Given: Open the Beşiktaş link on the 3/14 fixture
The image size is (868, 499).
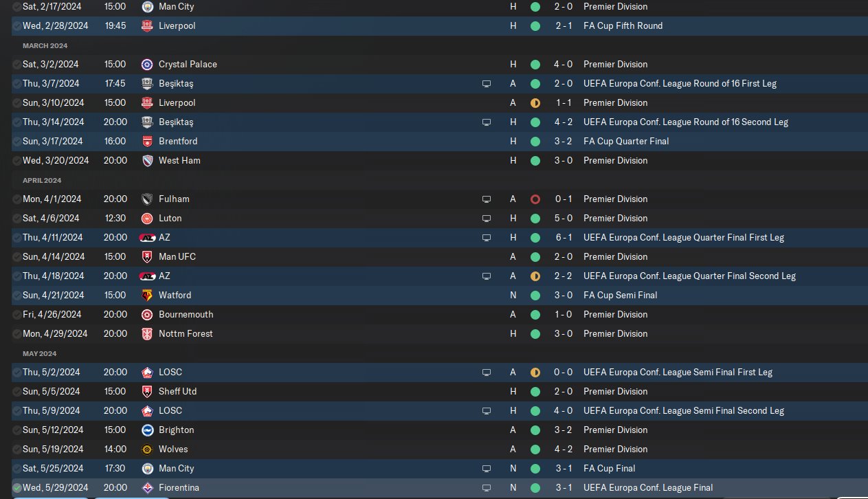Looking at the screenshot, I should [176, 122].
